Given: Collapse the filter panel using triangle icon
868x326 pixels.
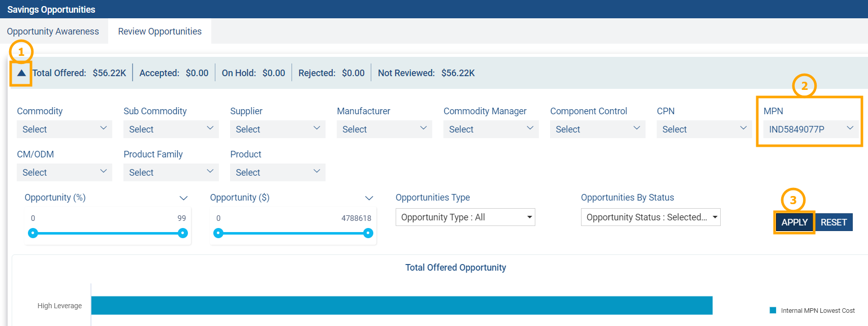Looking at the screenshot, I should (21, 73).
